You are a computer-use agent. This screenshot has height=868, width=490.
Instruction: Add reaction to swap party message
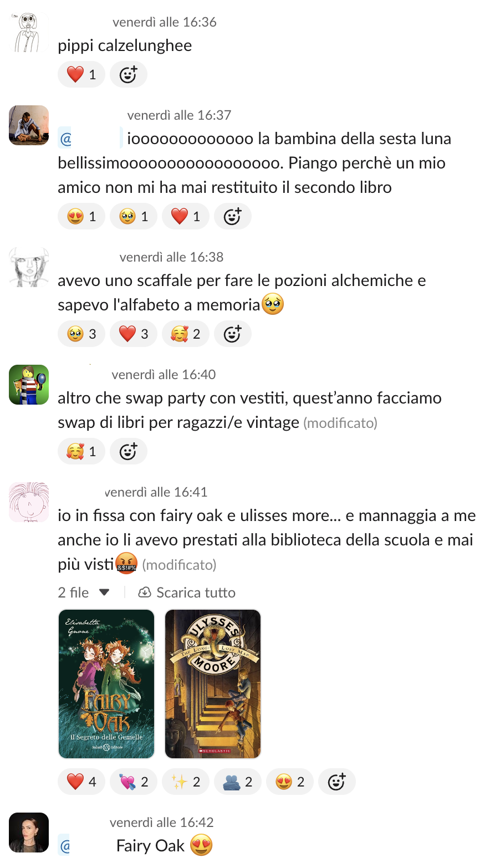coord(129,451)
